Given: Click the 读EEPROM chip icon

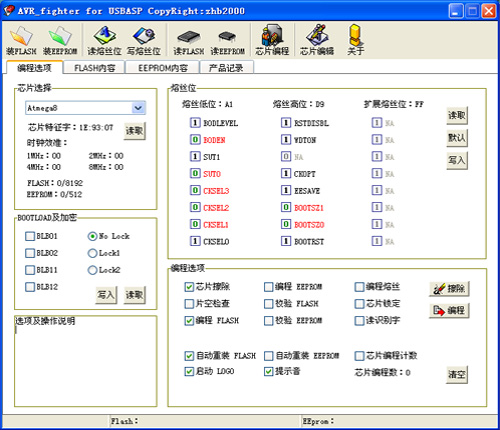Looking at the screenshot, I should tap(227, 37).
